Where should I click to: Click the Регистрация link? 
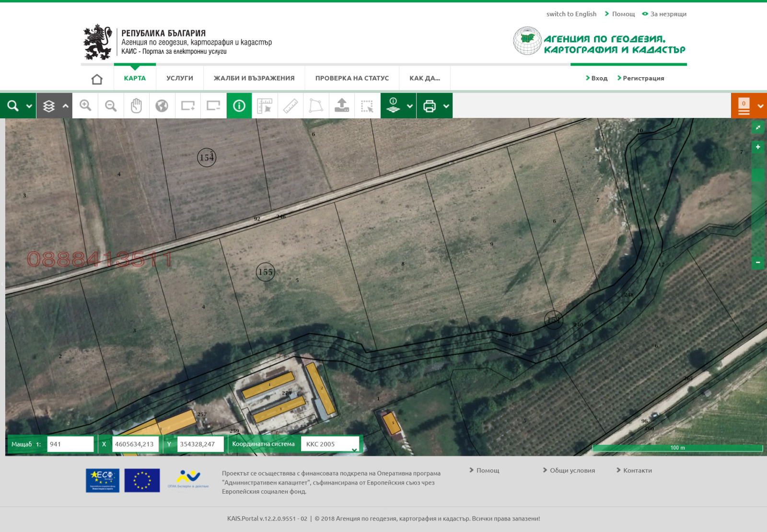(643, 78)
